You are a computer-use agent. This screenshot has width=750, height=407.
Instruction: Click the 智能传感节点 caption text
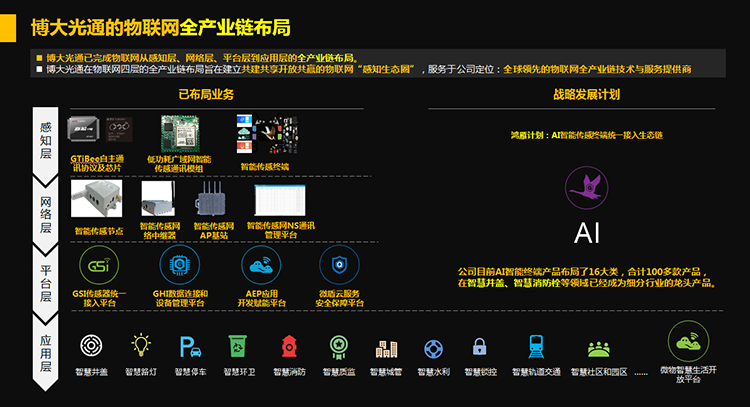[x=99, y=231]
